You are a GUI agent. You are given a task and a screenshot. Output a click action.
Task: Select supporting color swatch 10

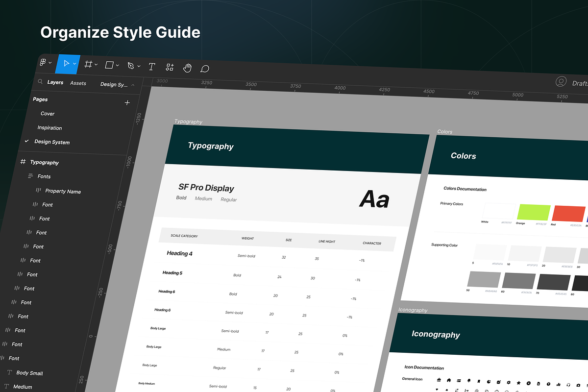point(525,254)
